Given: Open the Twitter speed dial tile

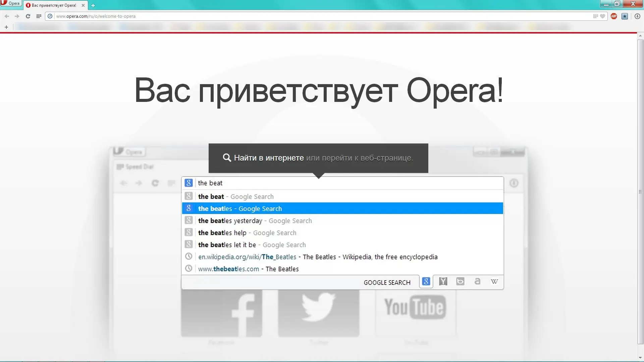Looking at the screenshot, I should (319, 313).
